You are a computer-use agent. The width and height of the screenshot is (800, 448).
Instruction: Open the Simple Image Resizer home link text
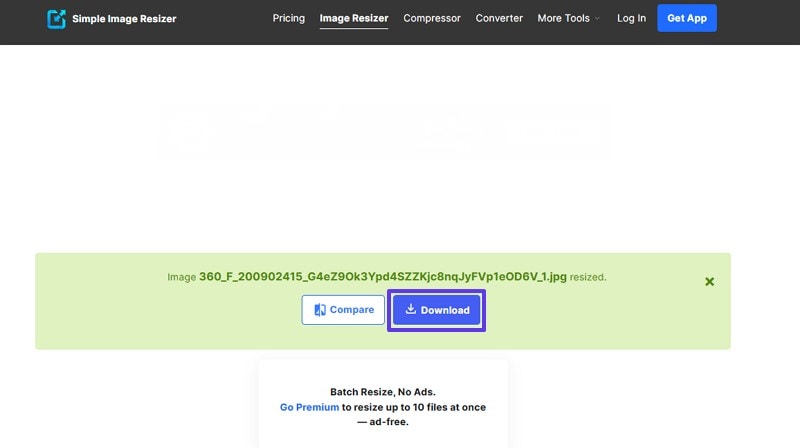[124, 19]
